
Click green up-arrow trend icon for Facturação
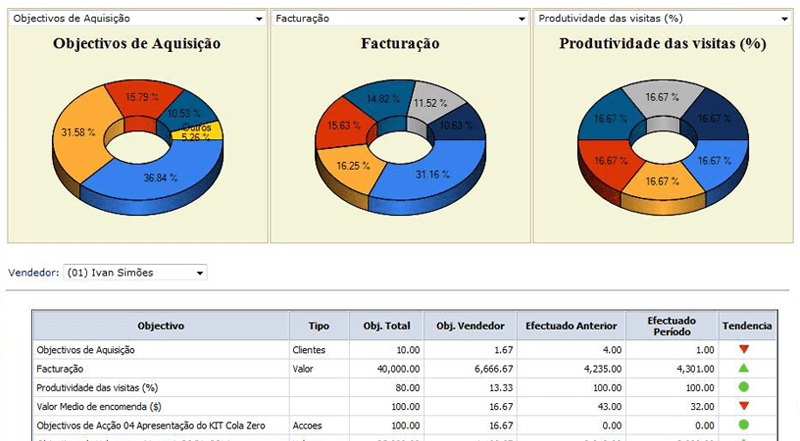pyautogui.click(x=744, y=368)
